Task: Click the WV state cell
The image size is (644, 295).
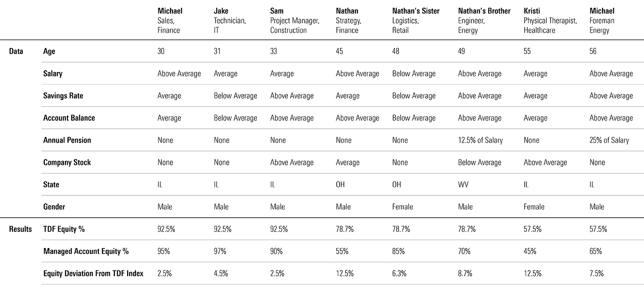Action: (463, 185)
